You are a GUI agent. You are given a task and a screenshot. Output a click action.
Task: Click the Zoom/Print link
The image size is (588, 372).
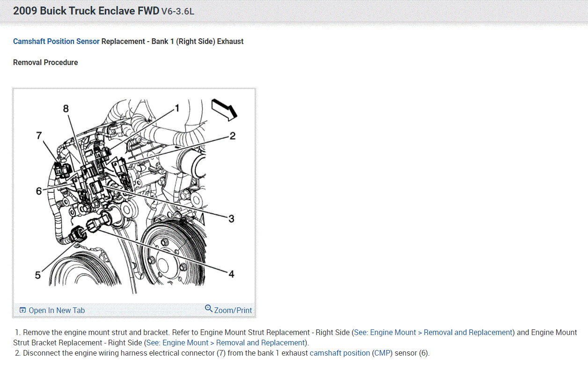coord(233,310)
